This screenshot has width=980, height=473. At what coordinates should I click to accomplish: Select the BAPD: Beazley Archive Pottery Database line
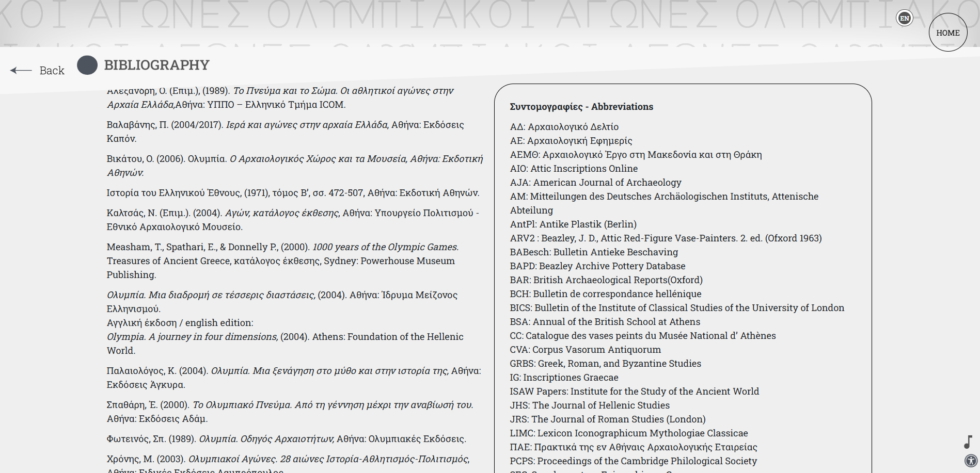pyautogui.click(x=597, y=266)
